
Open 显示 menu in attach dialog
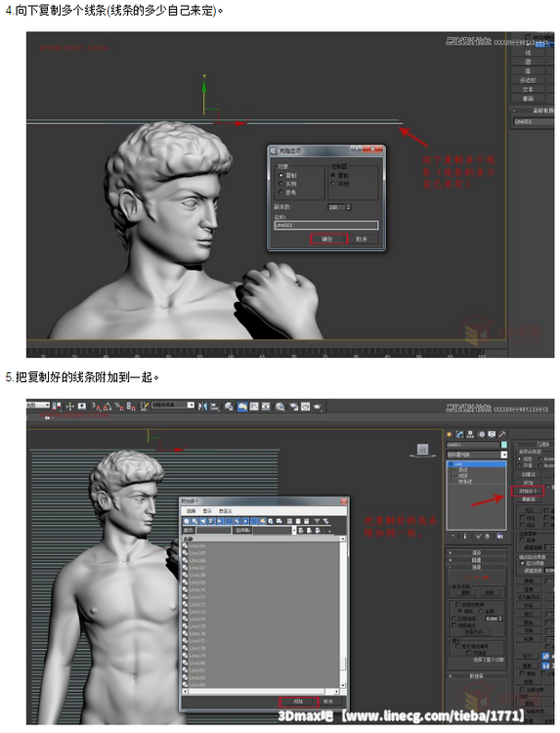point(207,511)
